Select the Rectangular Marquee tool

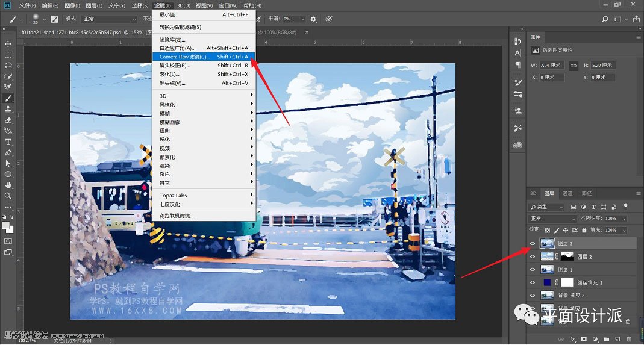[8, 55]
